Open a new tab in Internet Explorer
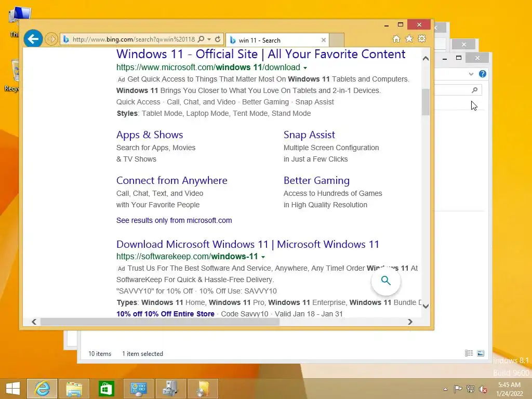Viewport: 532px width, 399px height. [x=337, y=40]
